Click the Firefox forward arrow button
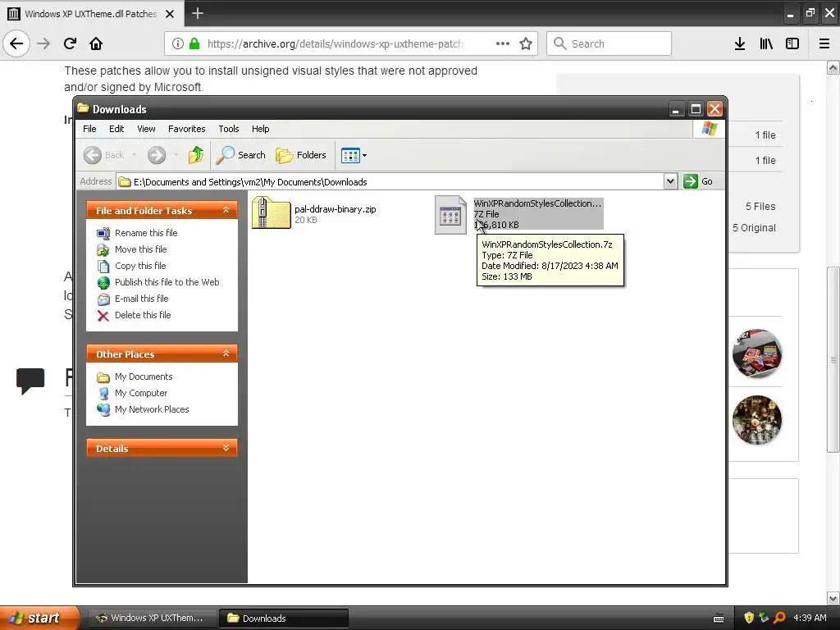 click(43, 43)
